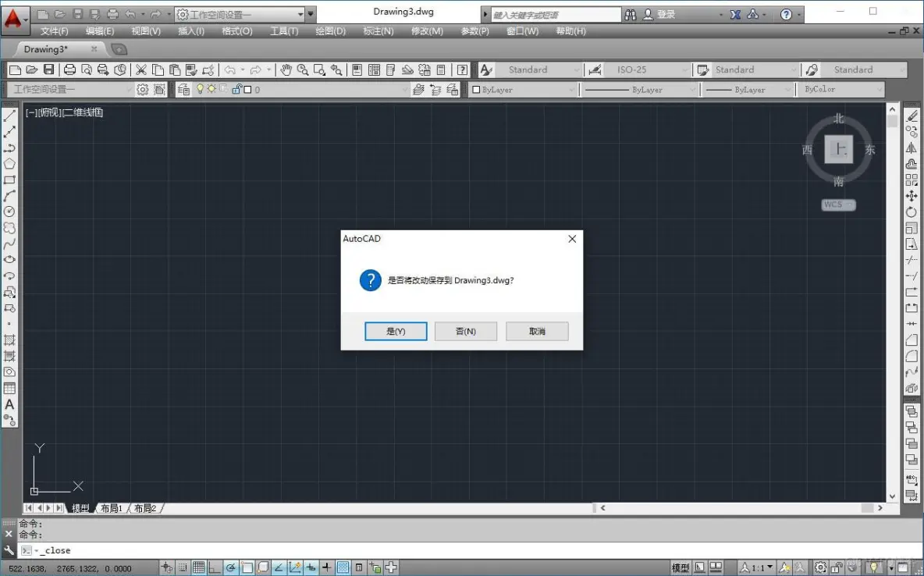924x576 pixels.
Task: Click the Copy icon in standard toolbar
Action: click(158, 70)
